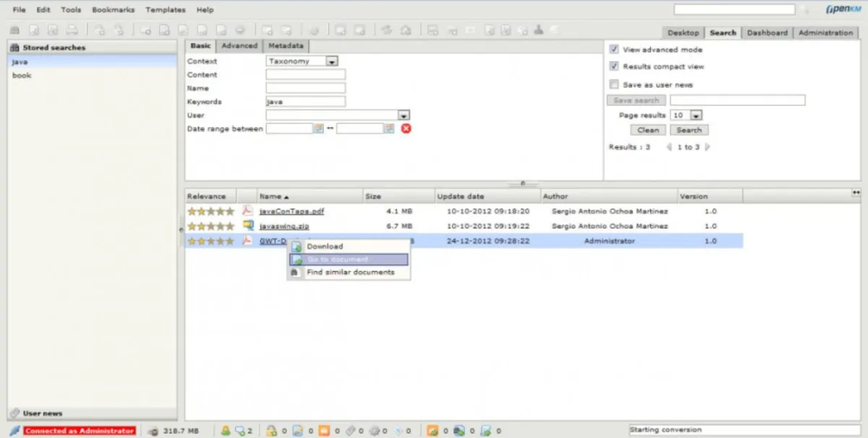Choose Download from the context menu
Screen dimensions: 868x438
click(349, 246)
